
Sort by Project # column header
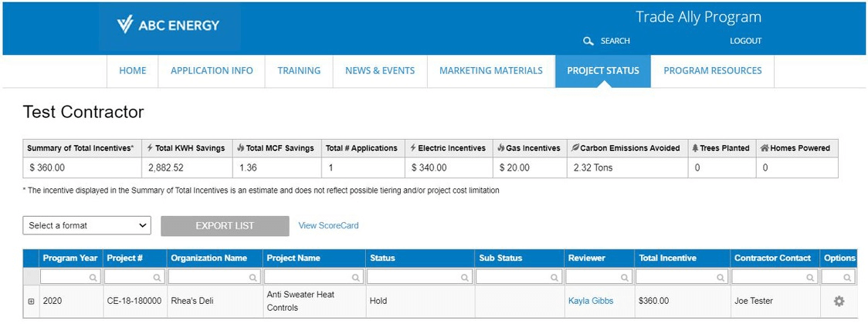pyautogui.click(x=135, y=258)
